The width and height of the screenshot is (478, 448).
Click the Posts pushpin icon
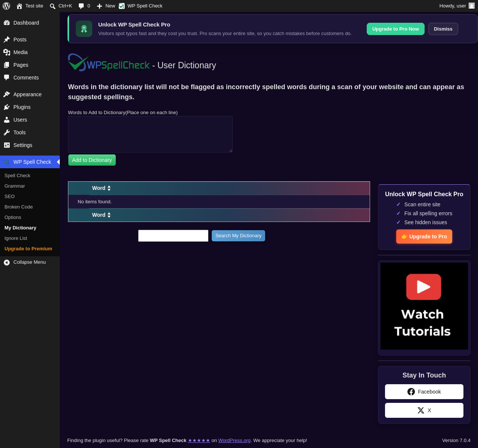(x=7, y=40)
